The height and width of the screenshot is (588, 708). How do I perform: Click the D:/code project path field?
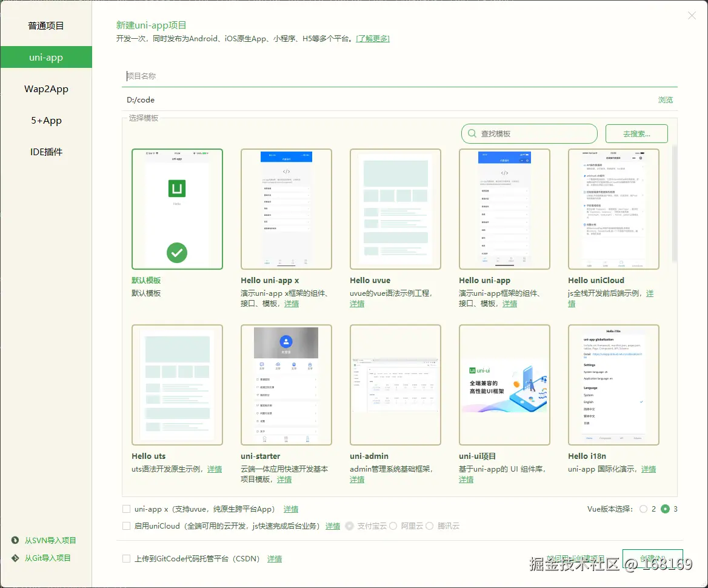click(x=389, y=100)
